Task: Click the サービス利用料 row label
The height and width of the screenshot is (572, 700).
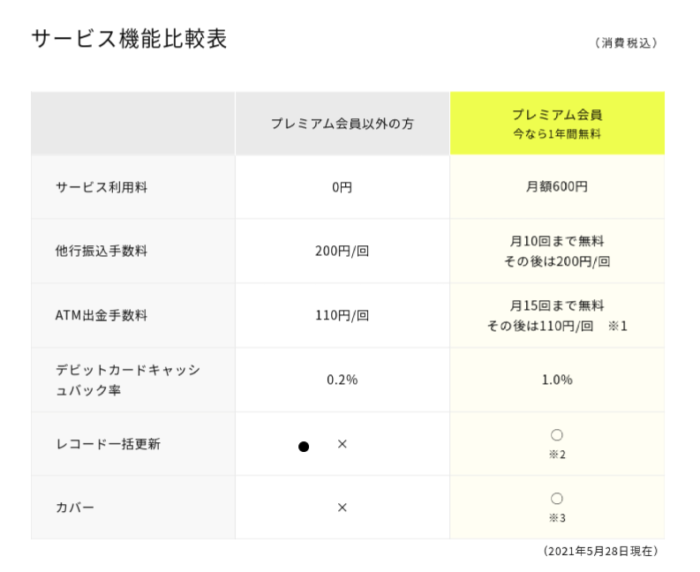Action: tap(101, 187)
